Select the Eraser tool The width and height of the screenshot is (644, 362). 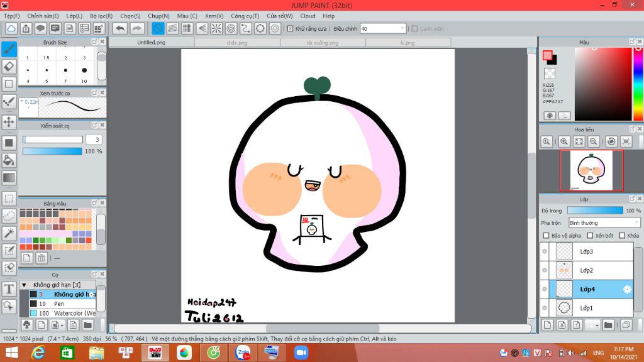9,67
